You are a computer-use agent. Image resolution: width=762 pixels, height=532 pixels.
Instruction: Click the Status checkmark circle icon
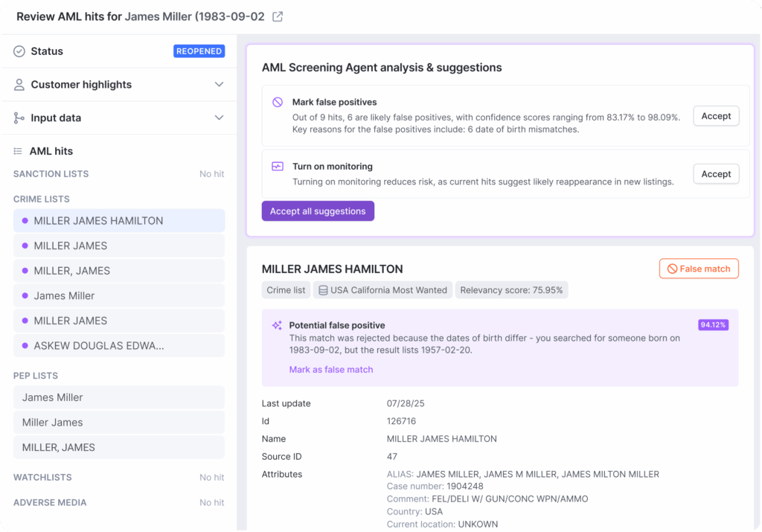pyautogui.click(x=19, y=51)
